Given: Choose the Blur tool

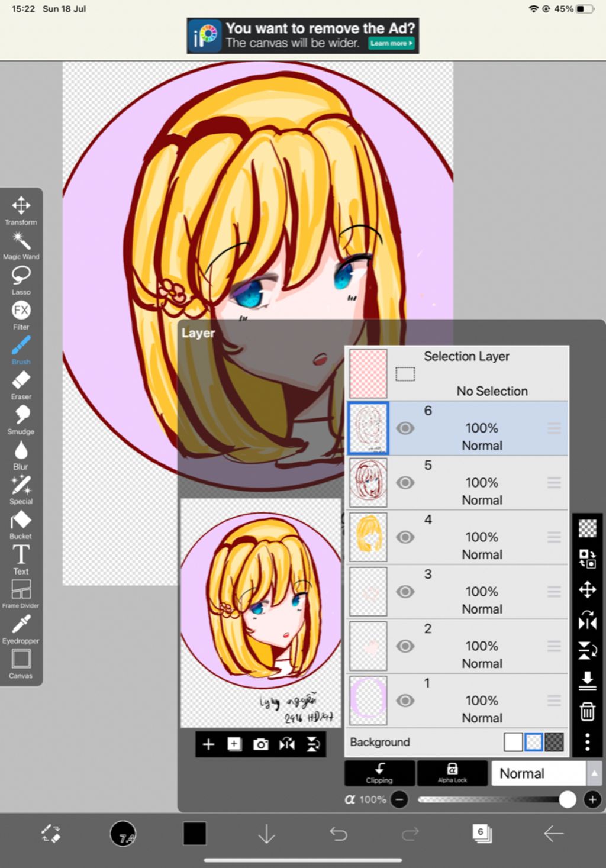Looking at the screenshot, I should pyautogui.click(x=21, y=455).
